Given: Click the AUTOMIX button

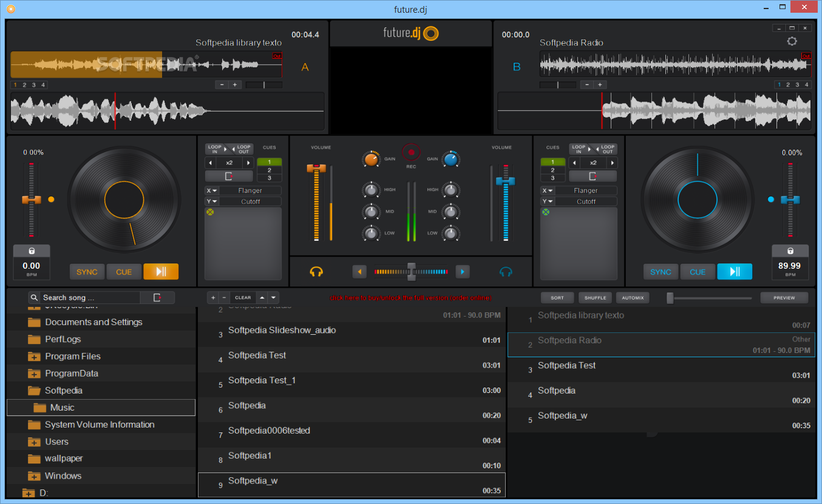Looking at the screenshot, I should [633, 298].
